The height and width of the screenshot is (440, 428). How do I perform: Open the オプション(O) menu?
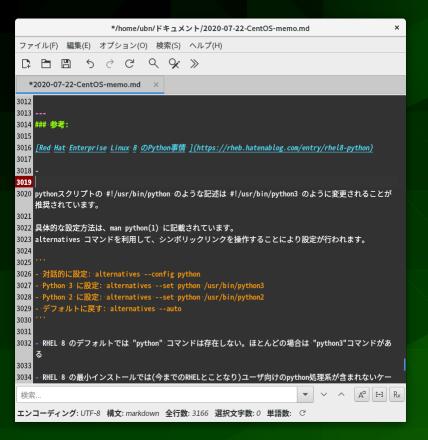123,45
